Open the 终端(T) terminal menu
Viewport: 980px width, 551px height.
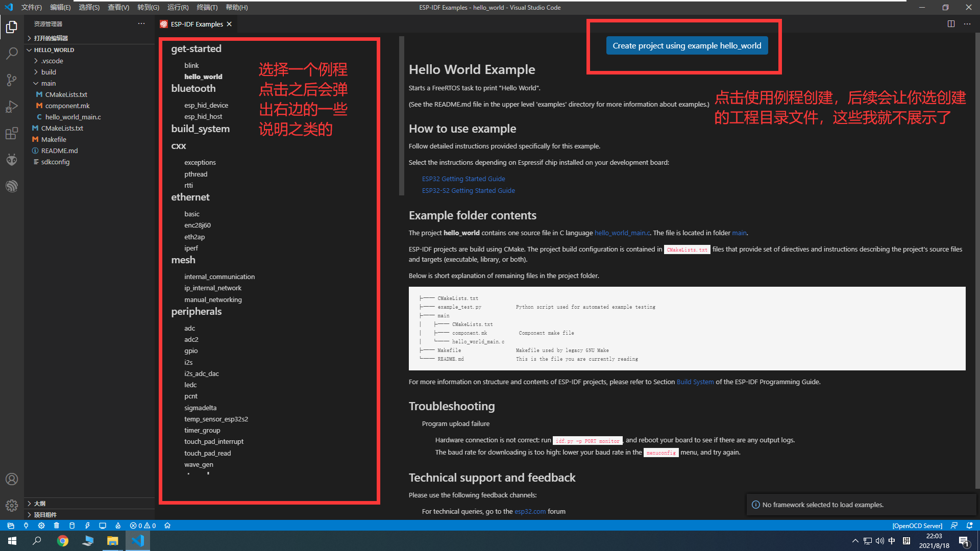[x=207, y=7]
